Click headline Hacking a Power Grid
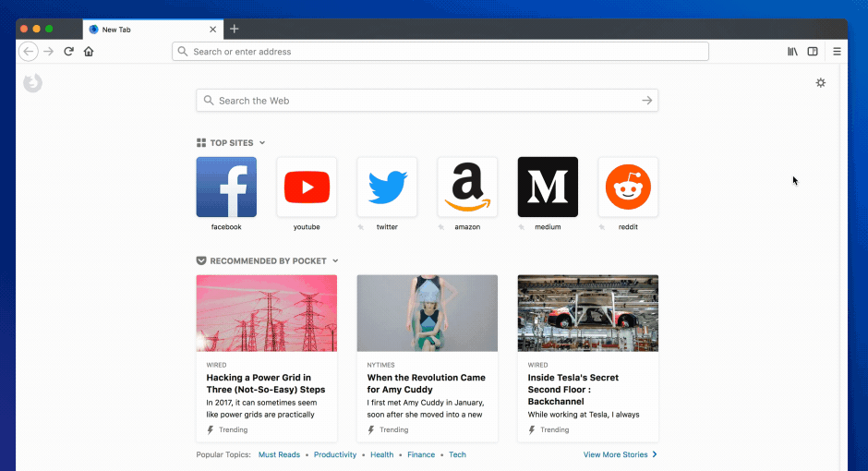 point(266,383)
